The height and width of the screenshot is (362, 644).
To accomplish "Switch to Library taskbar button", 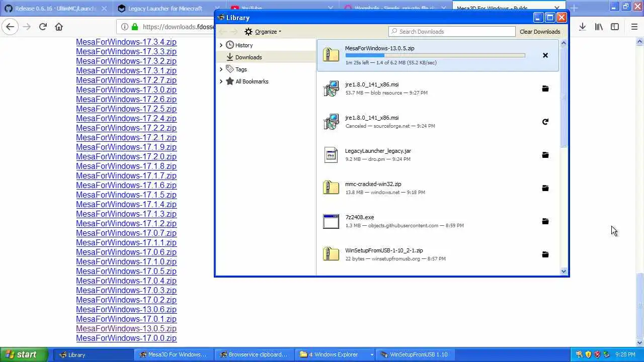I will point(94,354).
